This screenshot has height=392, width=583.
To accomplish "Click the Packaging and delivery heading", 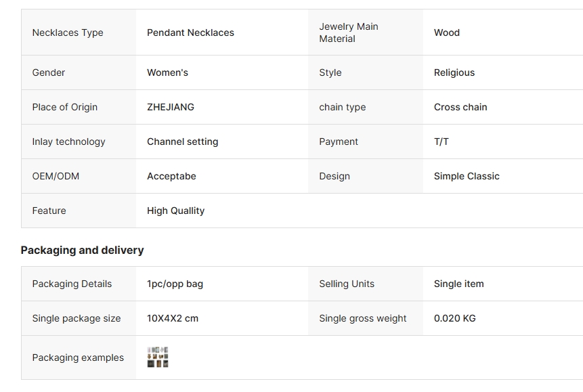I will [82, 251].
